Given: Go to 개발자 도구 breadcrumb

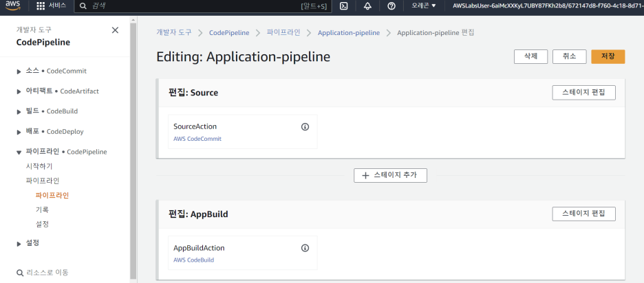Looking at the screenshot, I should click(x=174, y=32).
